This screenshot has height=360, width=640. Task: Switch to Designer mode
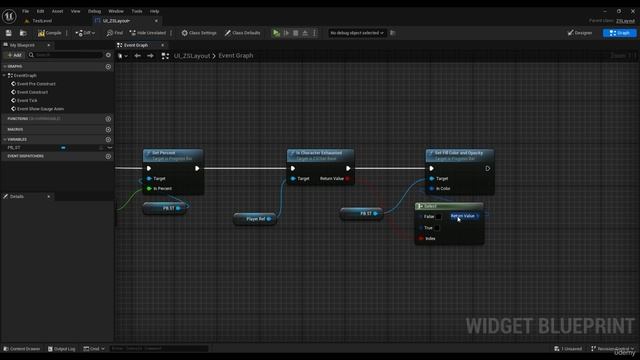[x=580, y=33]
